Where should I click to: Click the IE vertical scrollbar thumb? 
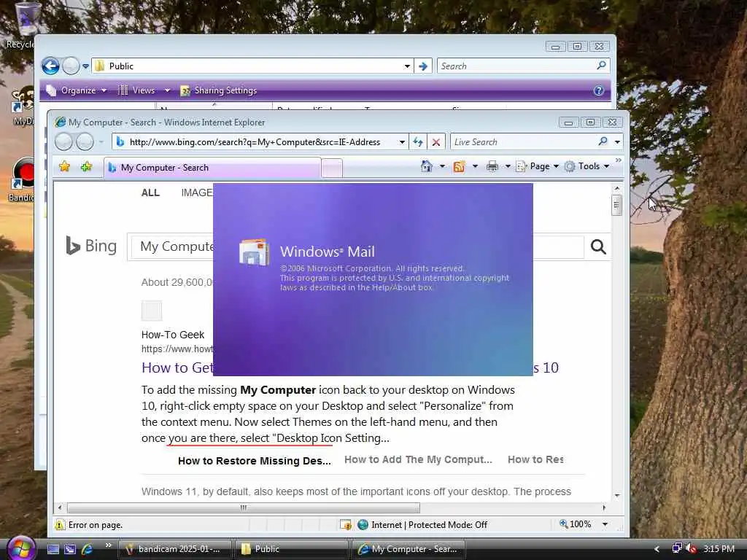point(617,205)
